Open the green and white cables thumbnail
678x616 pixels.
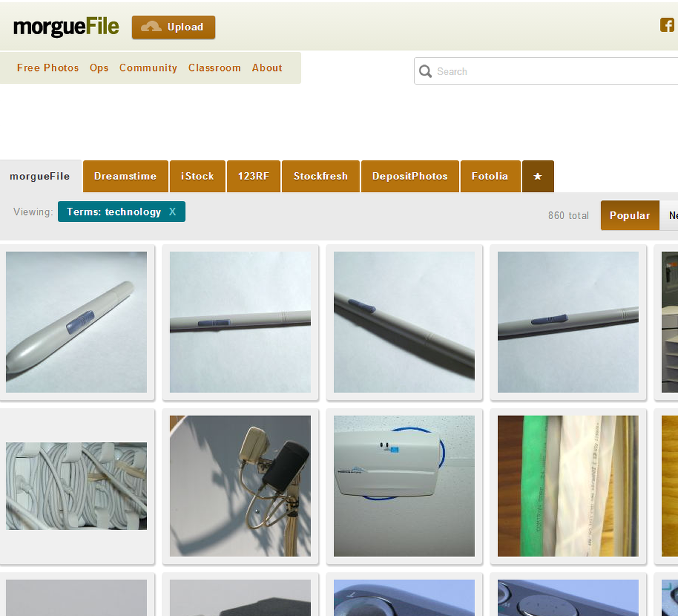(x=568, y=486)
